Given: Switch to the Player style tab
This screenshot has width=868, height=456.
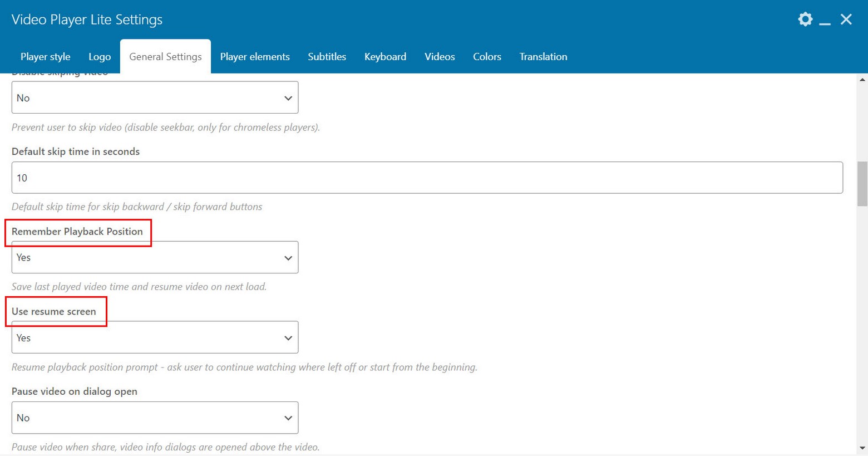Looking at the screenshot, I should 45,57.
